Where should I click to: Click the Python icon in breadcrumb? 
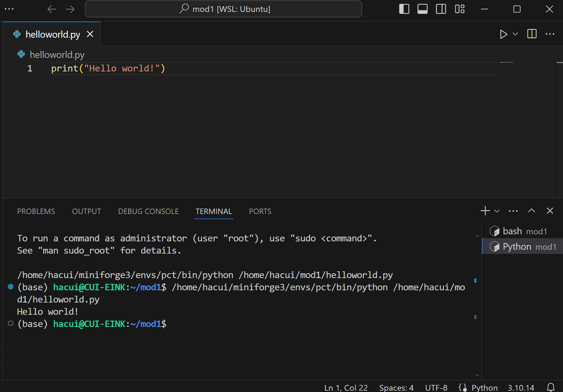pyautogui.click(x=21, y=54)
